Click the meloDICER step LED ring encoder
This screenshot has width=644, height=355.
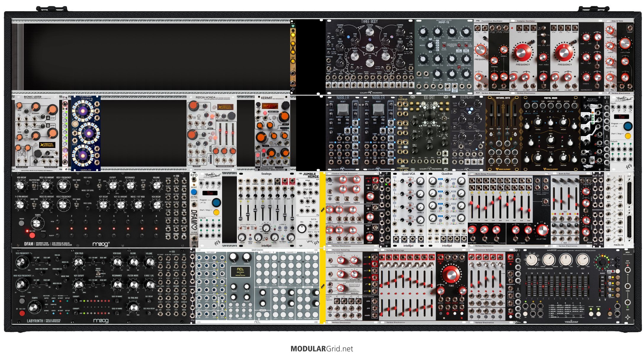tap(602, 262)
